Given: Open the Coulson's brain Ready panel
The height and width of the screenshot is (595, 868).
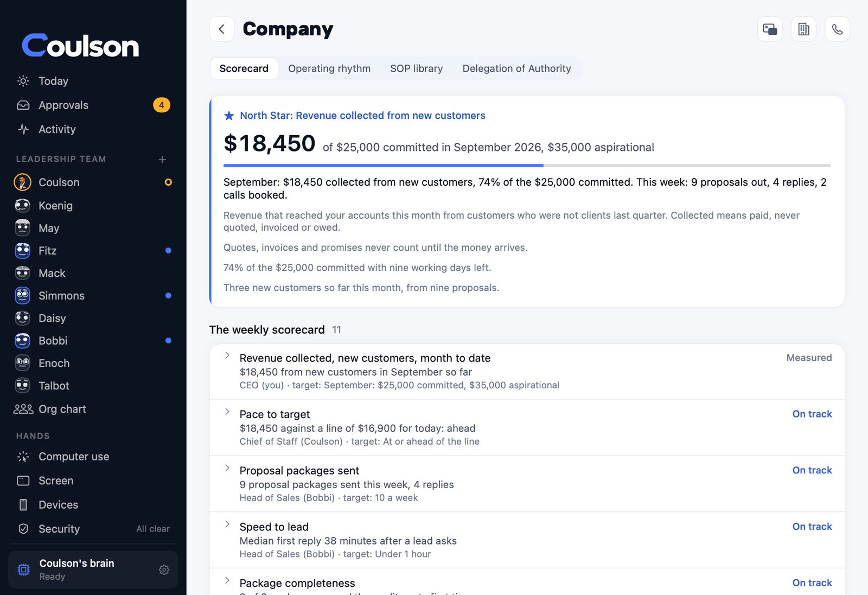Looking at the screenshot, I should pos(93,569).
